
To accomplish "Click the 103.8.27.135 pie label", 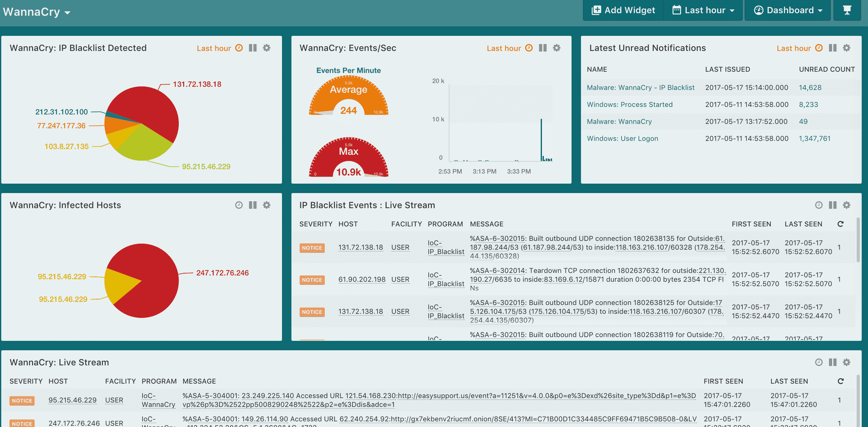I will coord(66,147).
